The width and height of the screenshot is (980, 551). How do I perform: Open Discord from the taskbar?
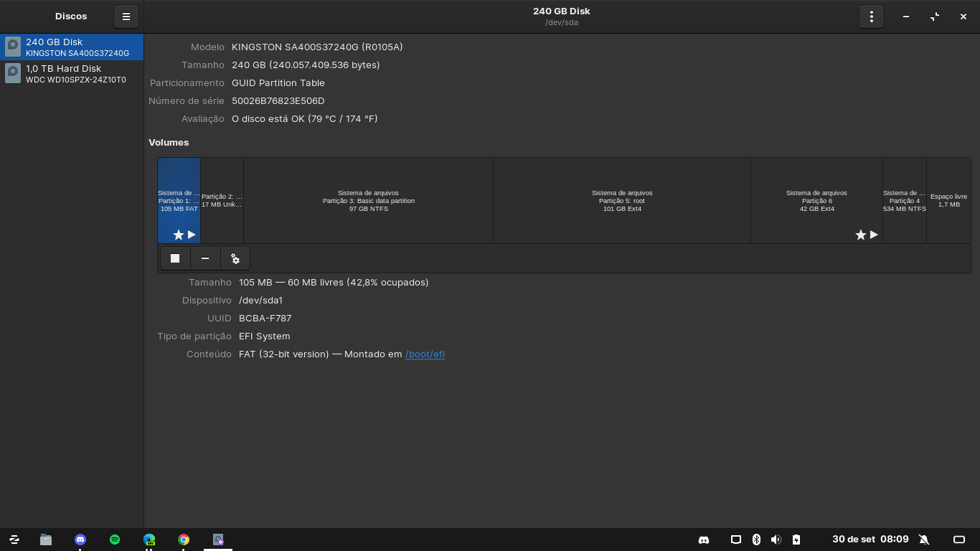[x=80, y=540]
